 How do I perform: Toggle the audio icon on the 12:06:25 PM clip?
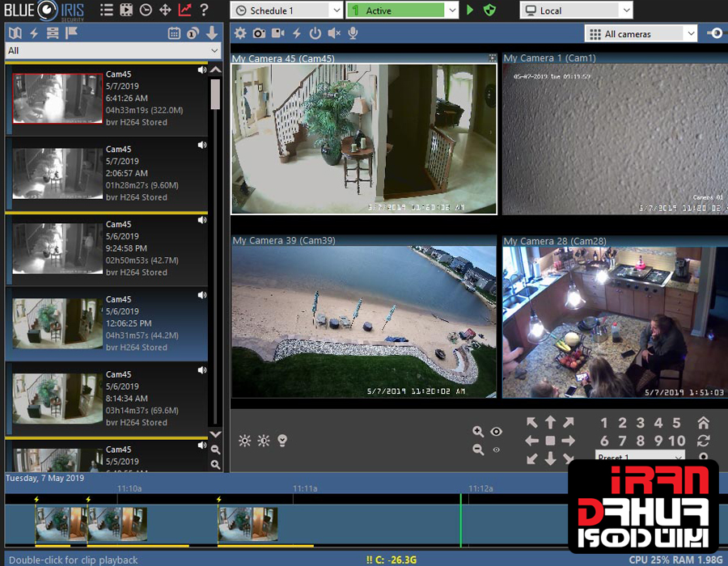(202, 295)
